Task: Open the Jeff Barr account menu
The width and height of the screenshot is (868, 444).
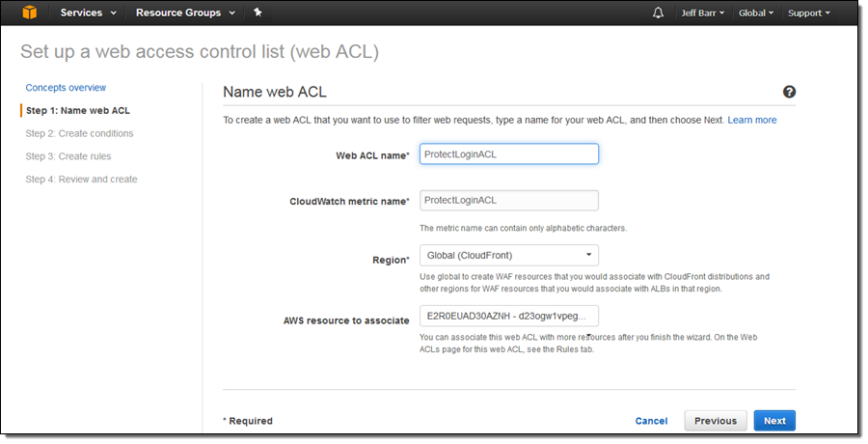Action: click(704, 13)
